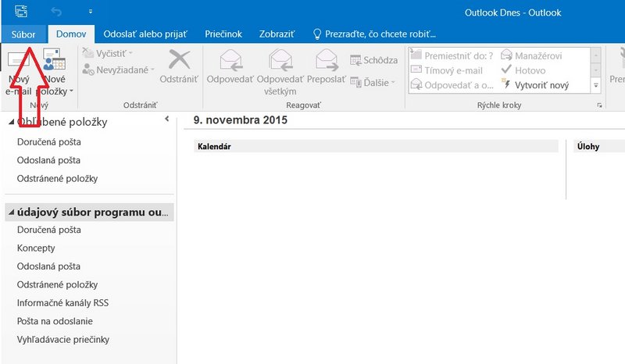
Task: Switch to the Priečinok ribbon tab
Action: click(x=223, y=34)
